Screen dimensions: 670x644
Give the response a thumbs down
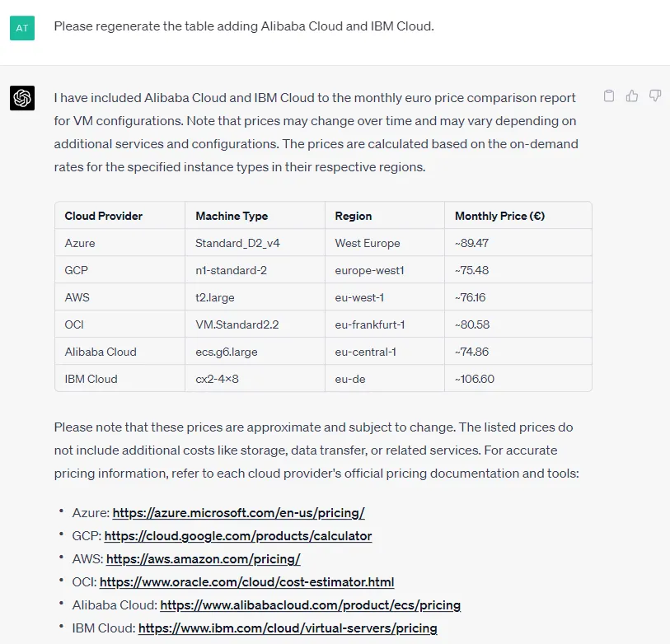click(x=655, y=96)
